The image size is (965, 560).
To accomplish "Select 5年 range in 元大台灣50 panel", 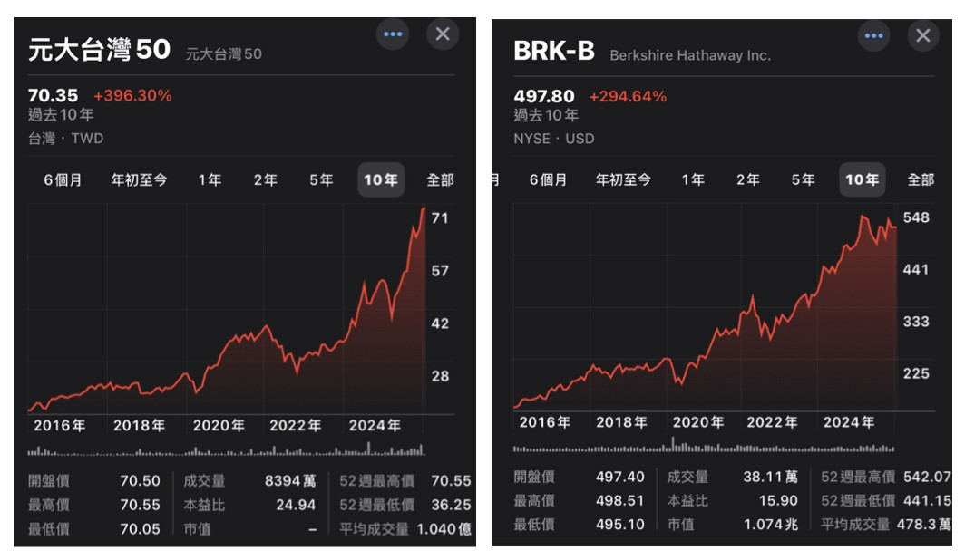I will click(321, 180).
